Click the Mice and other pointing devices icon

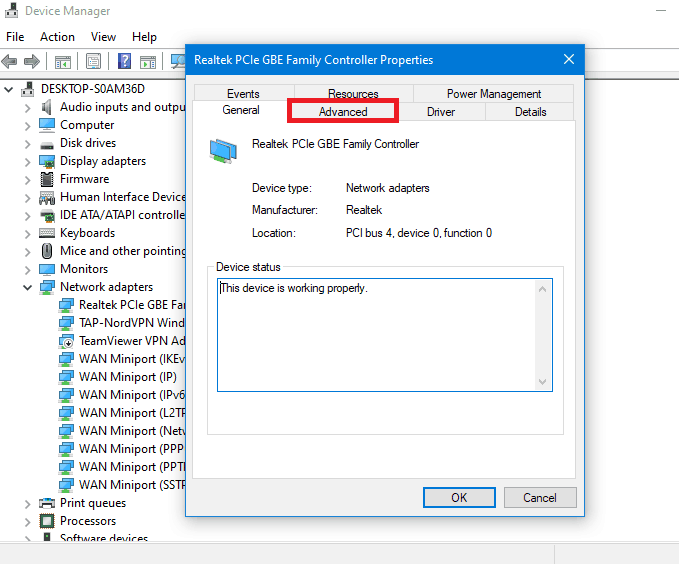pyautogui.click(x=47, y=251)
